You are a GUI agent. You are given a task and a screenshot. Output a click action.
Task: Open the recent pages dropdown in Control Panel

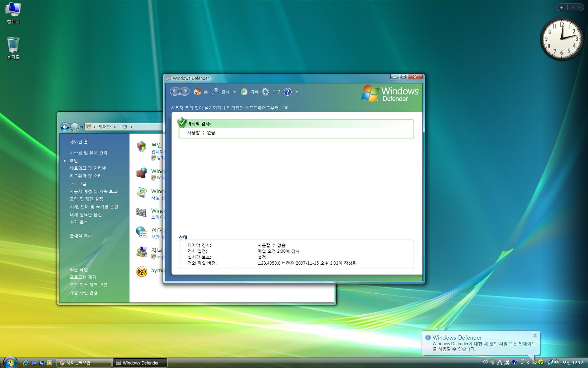point(82,127)
